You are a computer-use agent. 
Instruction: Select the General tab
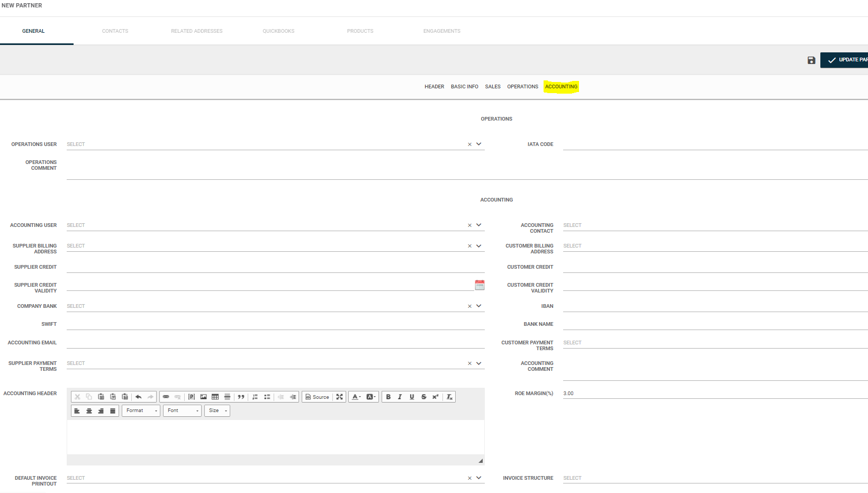[33, 31]
